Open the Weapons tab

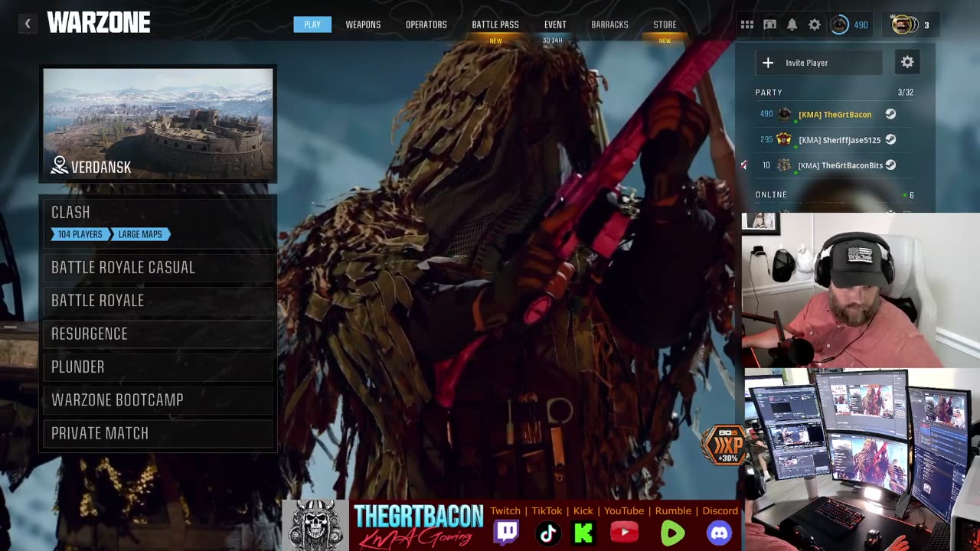[363, 24]
